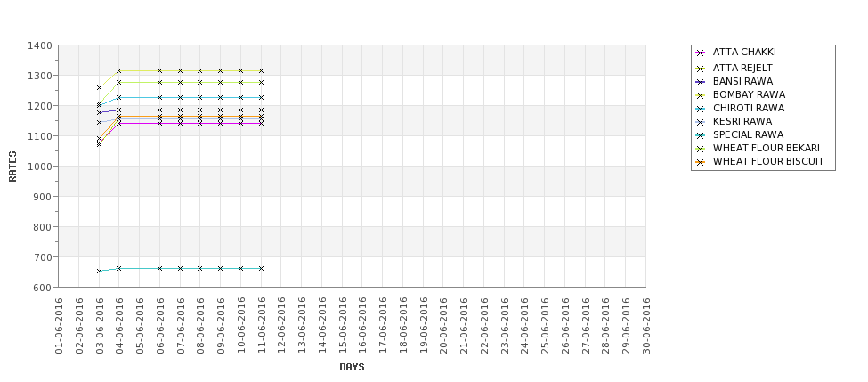
Task: Click the 1100 y-axis tick label
Action: pos(40,136)
